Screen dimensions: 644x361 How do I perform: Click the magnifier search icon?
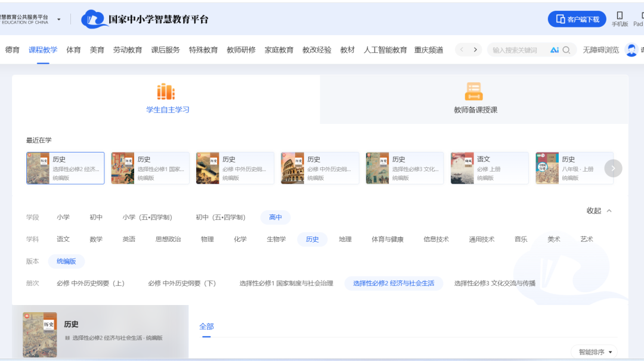(566, 49)
